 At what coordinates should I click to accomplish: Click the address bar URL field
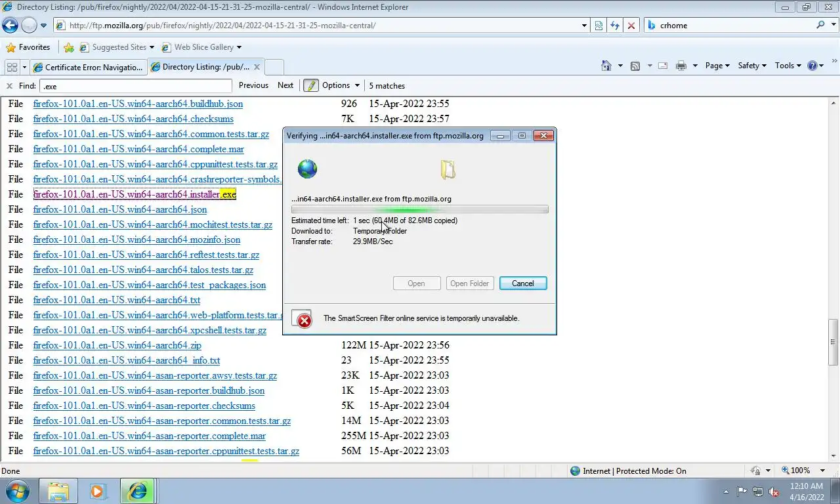click(x=318, y=26)
